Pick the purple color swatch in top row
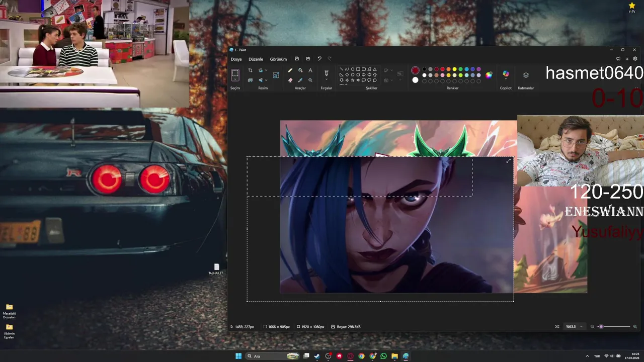 pyautogui.click(x=478, y=69)
